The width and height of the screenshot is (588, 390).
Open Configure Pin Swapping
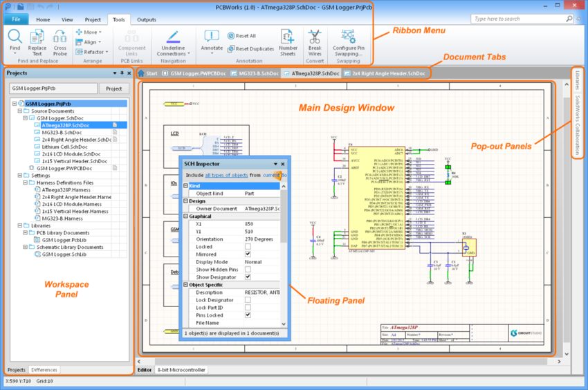point(349,43)
